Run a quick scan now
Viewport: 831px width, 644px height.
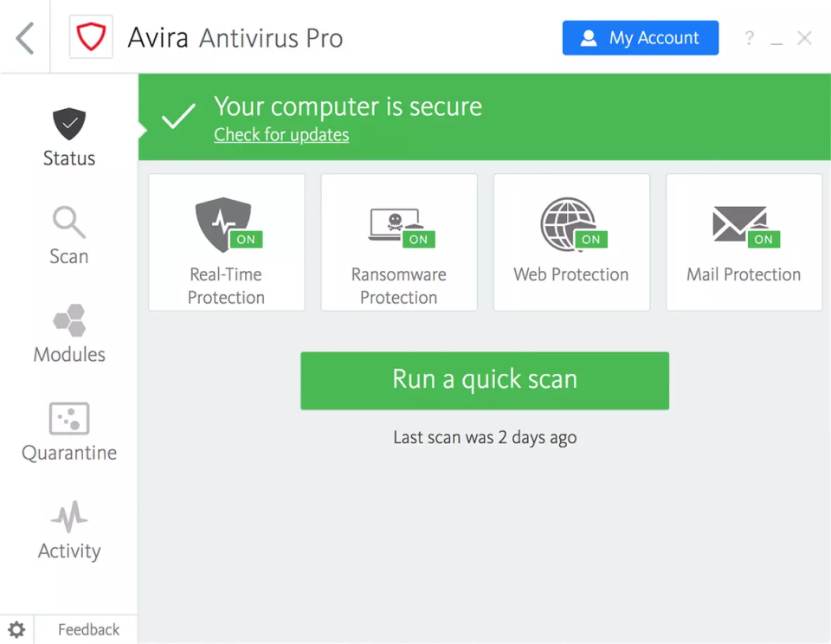pos(485,380)
